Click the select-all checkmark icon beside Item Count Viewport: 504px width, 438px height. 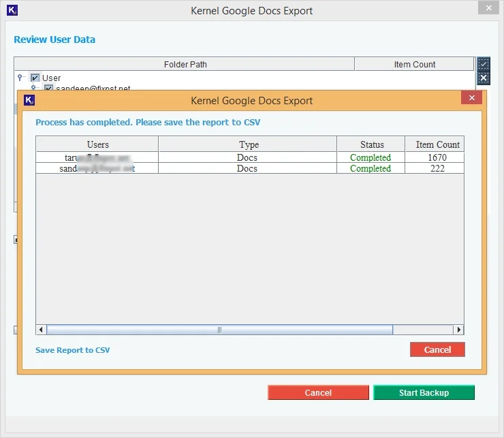(484, 63)
